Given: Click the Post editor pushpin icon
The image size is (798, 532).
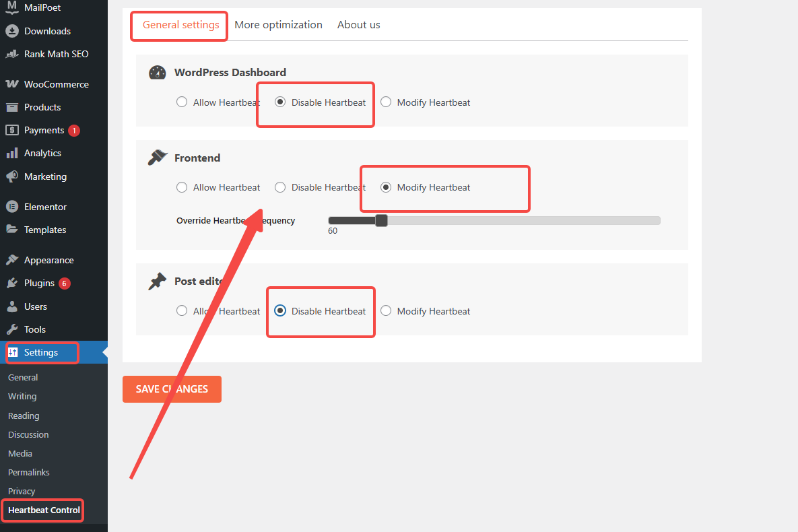Looking at the screenshot, I should pyautogui.click(x=158, y=281).
